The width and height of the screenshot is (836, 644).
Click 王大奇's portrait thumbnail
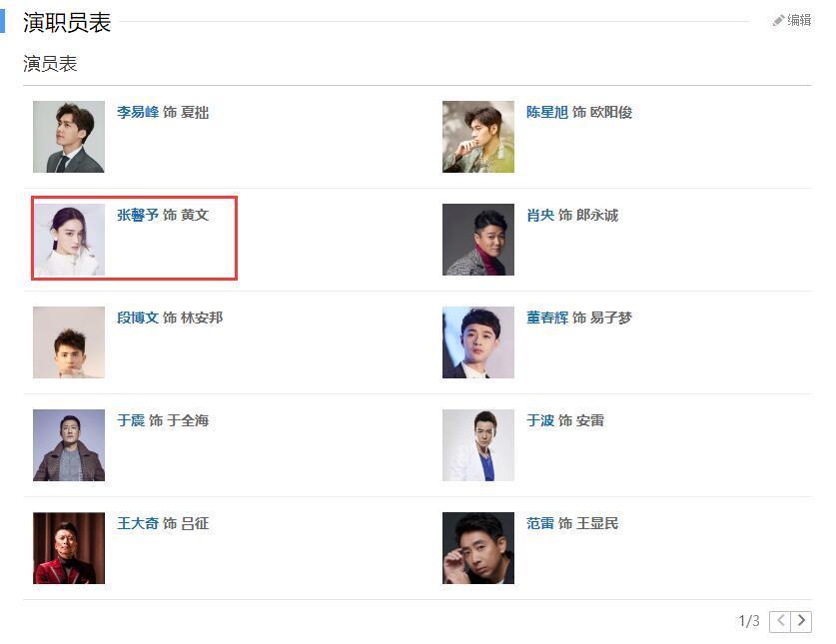tap(69, 548)
